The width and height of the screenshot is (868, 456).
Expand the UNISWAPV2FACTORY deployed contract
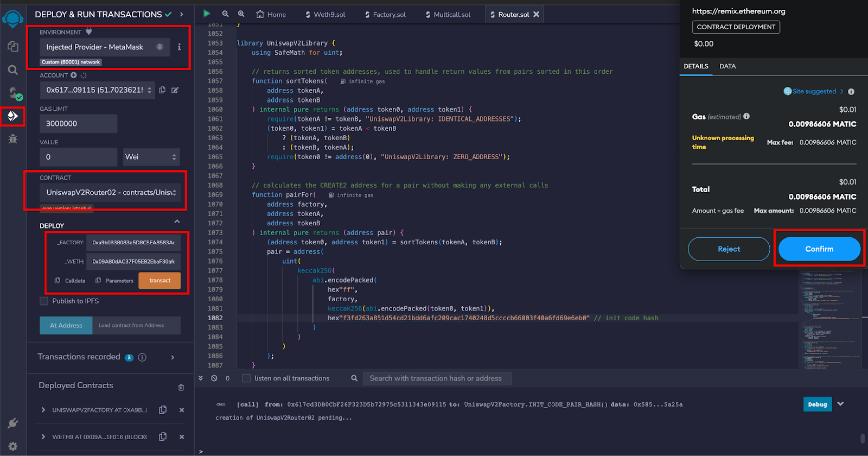pos(43,410)
